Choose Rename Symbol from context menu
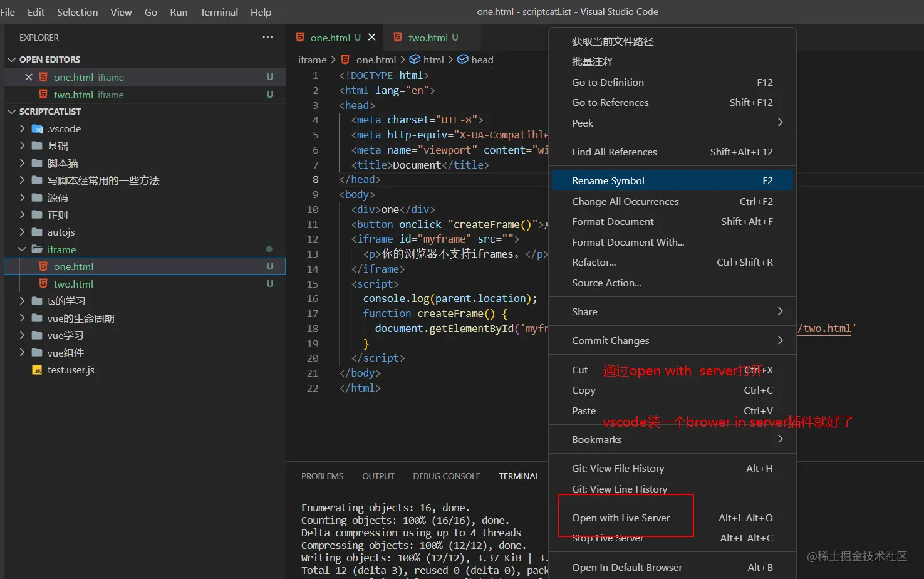 point(608,181)
